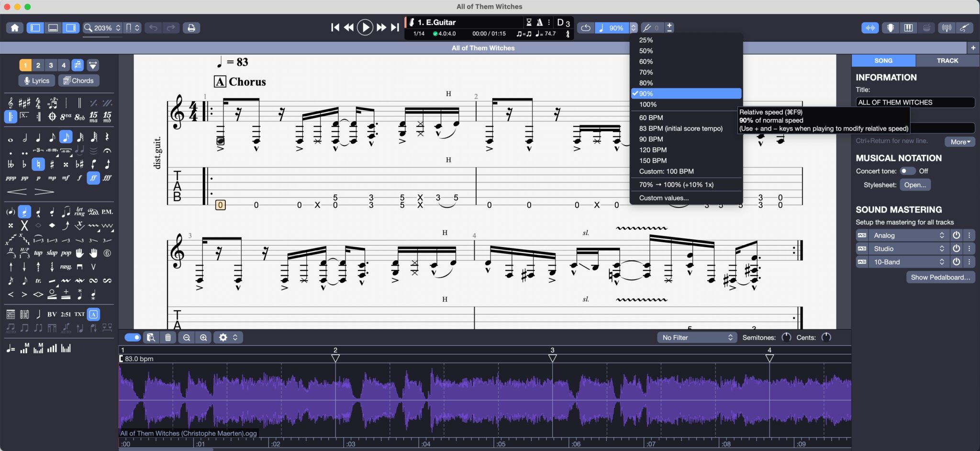The width and height of the screenshot is (980, 451).
Task: Toggle the audio track enable switch
Action: coord(133,338)
